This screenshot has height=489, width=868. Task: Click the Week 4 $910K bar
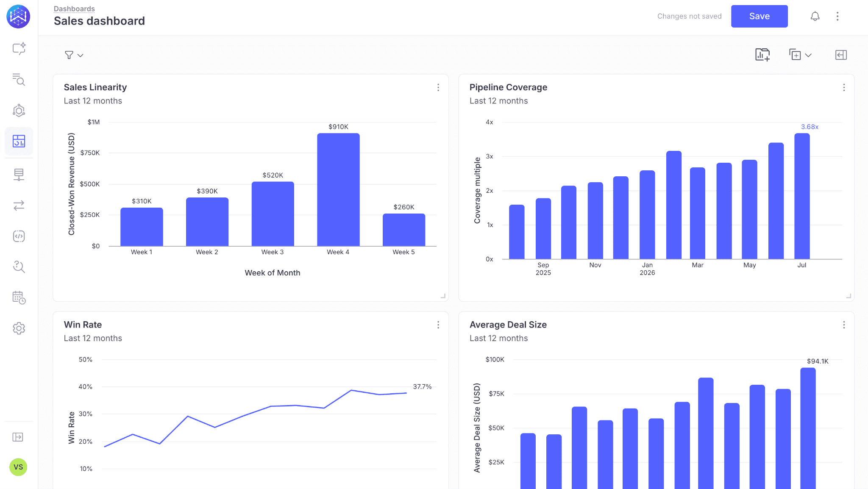pyautogui.click(x=338, y=189)
